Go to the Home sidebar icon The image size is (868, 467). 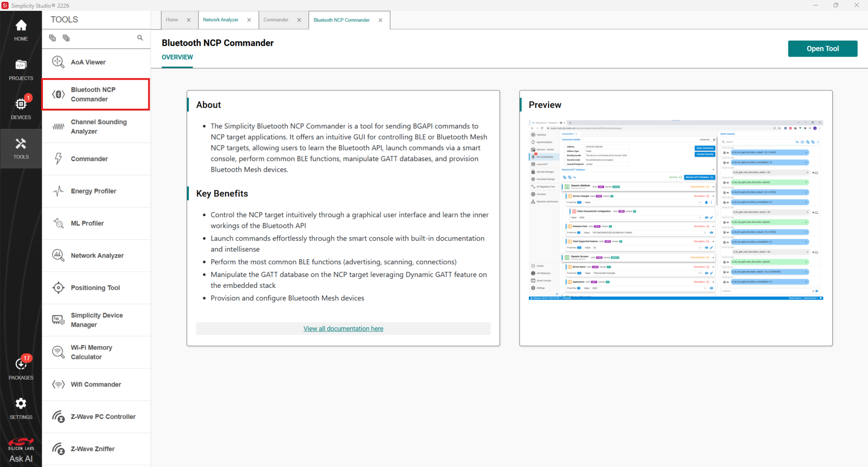[21, 30]
